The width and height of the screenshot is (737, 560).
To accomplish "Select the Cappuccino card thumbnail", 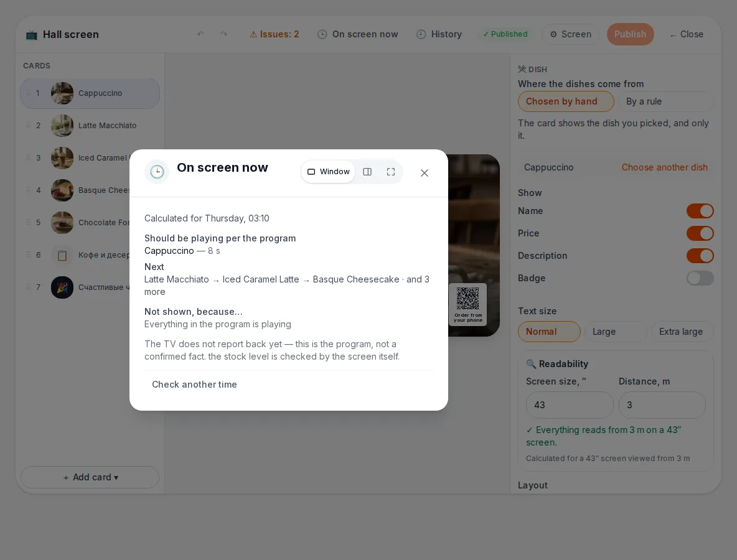I will 62,93.
